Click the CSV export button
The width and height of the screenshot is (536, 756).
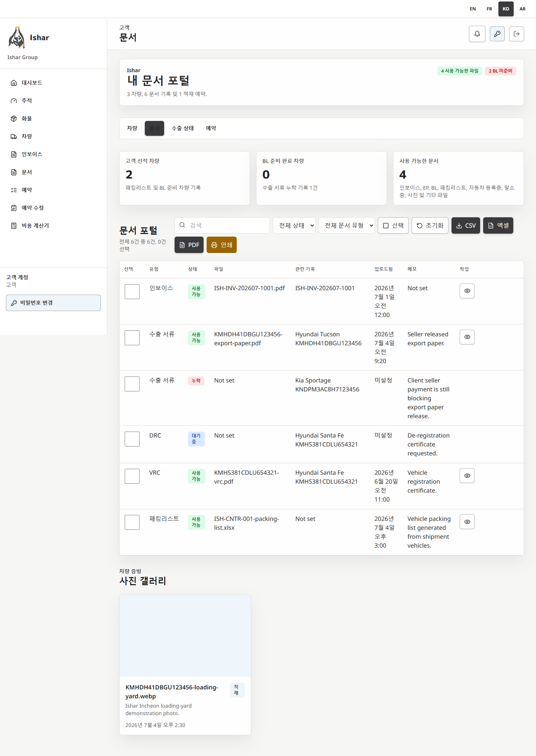click(x=466, y=225)
